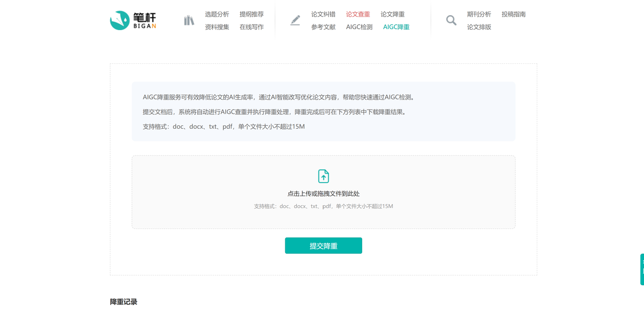Click the 提交降重 button
The height and width of the screenshot is (329, 644).
pyautogui.click(x=324, y=245)
